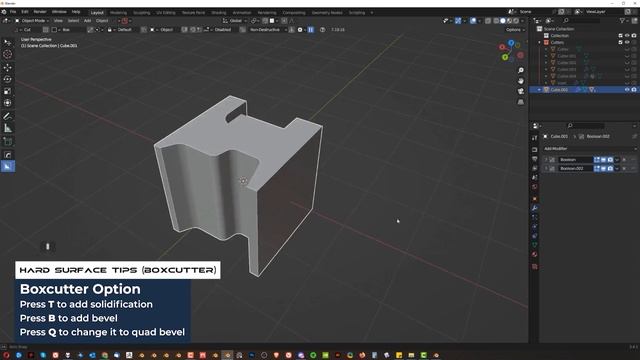The width and height of the screenshot is (640, 360).
Task: Expand the Boolean modifier panel
Action: click(546, 160)
